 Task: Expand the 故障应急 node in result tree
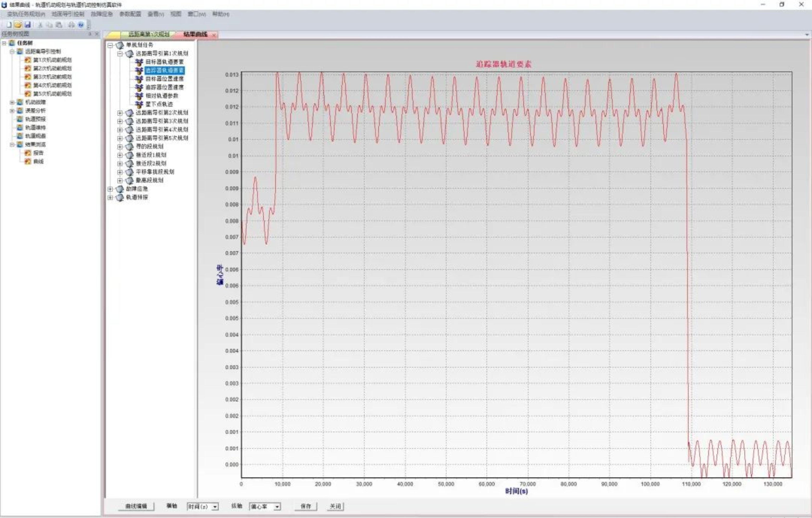[110, 189]
